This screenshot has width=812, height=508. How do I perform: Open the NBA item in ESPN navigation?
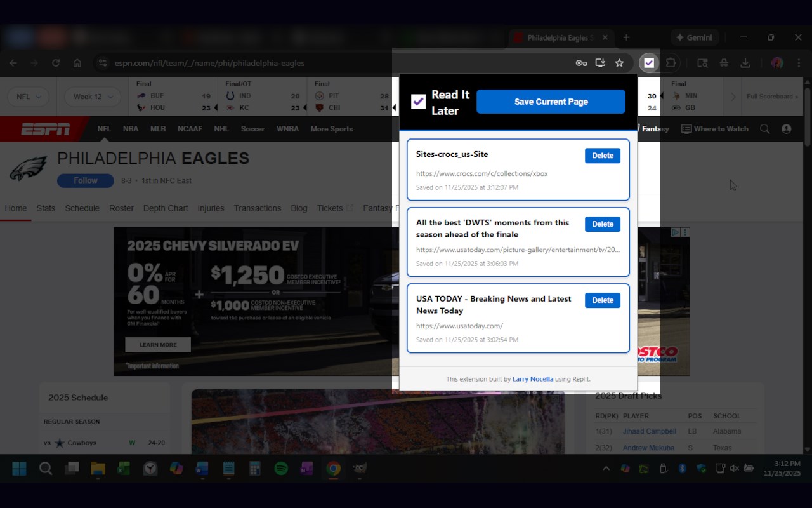pos(131,129)
